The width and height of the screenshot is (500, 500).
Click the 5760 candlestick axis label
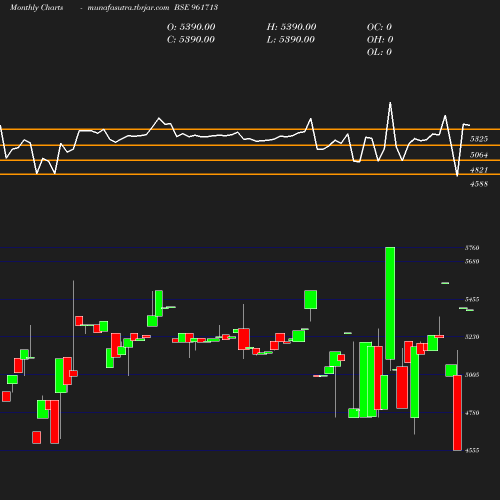click(x=472, y=248)
